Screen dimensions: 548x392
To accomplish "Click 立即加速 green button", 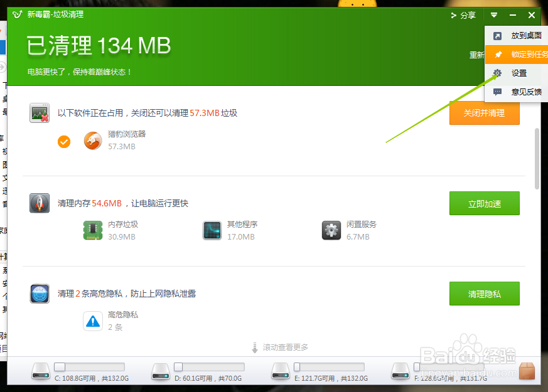I will click(485, 203).
